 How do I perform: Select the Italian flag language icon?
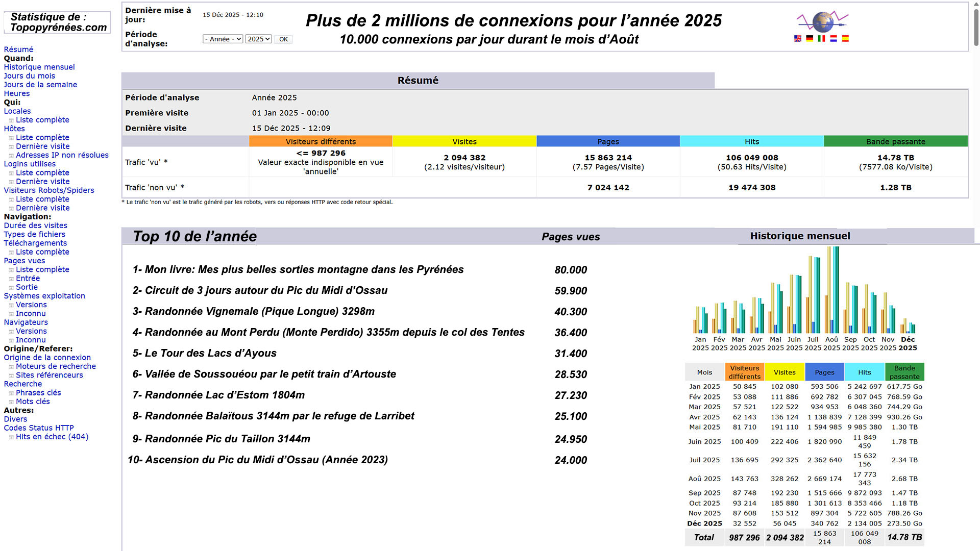click(x=821, y=39)
